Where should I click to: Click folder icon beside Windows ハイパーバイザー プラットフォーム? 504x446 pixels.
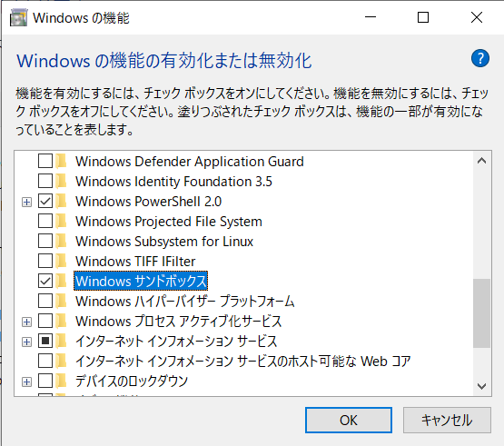[61, 301]
